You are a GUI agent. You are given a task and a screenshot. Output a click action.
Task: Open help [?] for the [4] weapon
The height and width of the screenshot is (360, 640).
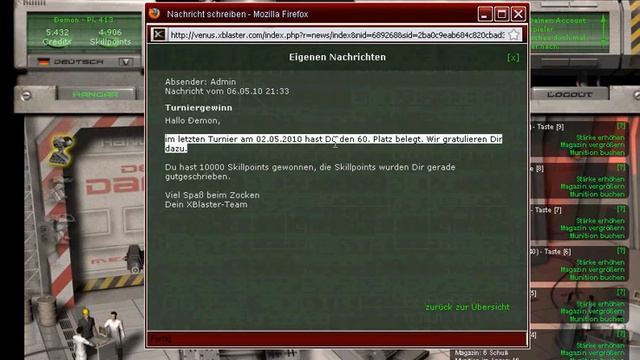(621, 334)
